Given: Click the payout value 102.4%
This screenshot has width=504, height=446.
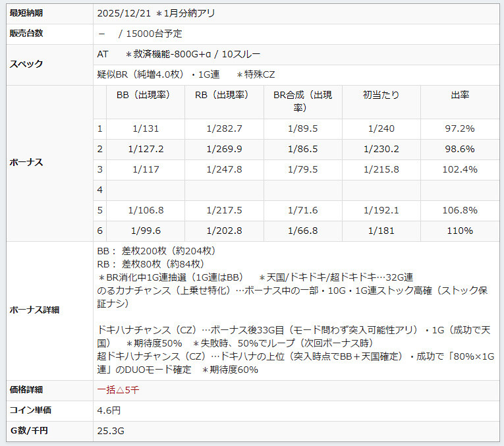Looking at the screenshot, I should (460, 169).
